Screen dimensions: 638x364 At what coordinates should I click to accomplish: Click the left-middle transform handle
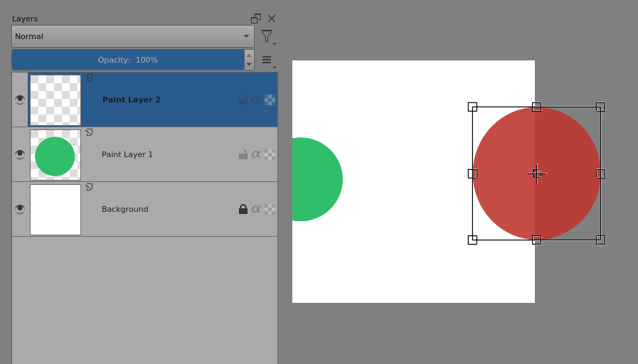click(472, 173)
